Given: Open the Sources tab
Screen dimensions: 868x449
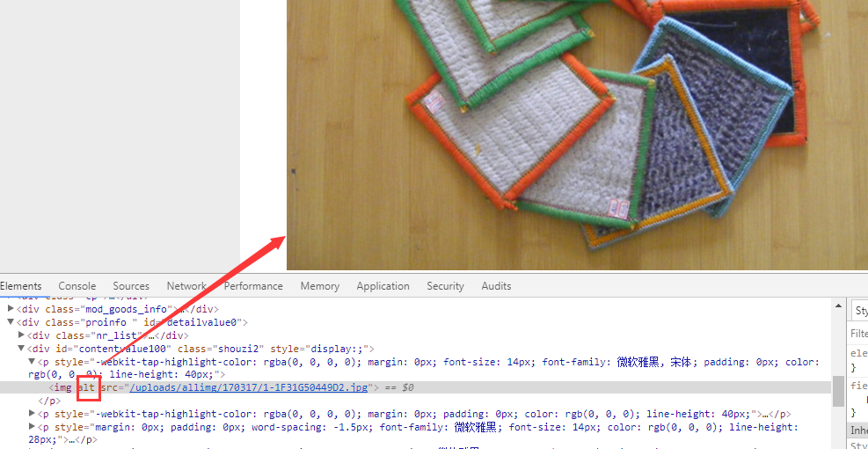Looking at the screenshot, I should tap(131, 286).
